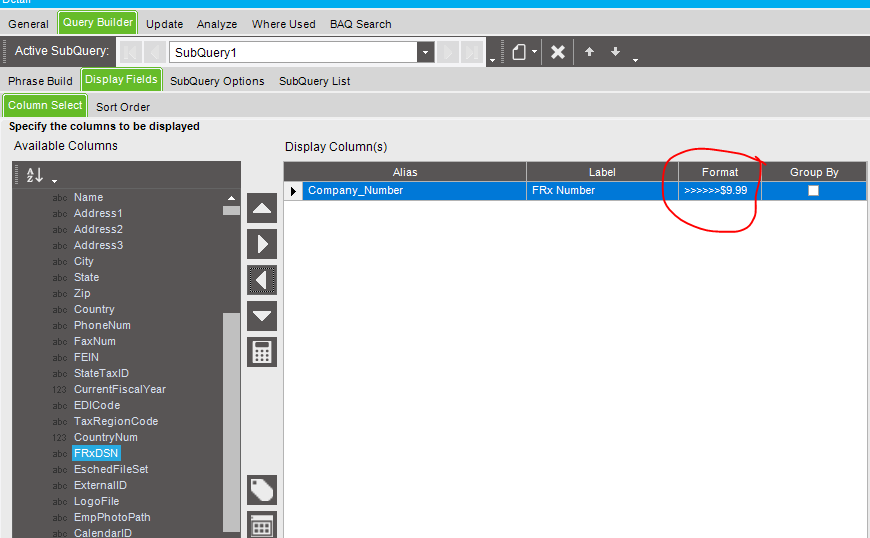Open the General tab
Image resolution: width=870 pixels, height=538 pixels.
point(28,24)
